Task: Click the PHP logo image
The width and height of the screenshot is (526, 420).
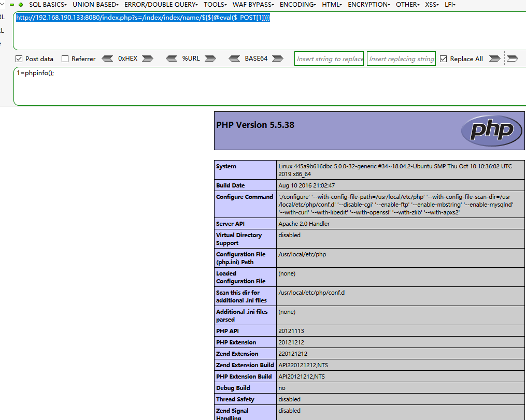Action: point(491,131)
